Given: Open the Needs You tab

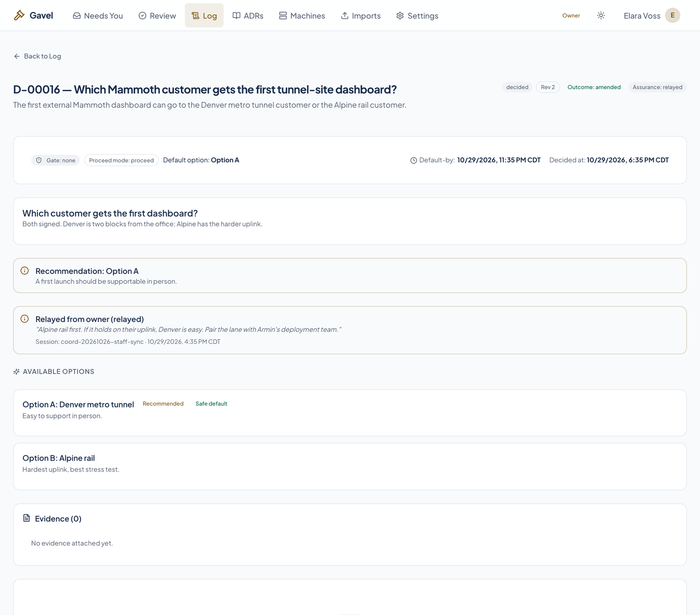Looking at the screenshot, I should (98, 16).
